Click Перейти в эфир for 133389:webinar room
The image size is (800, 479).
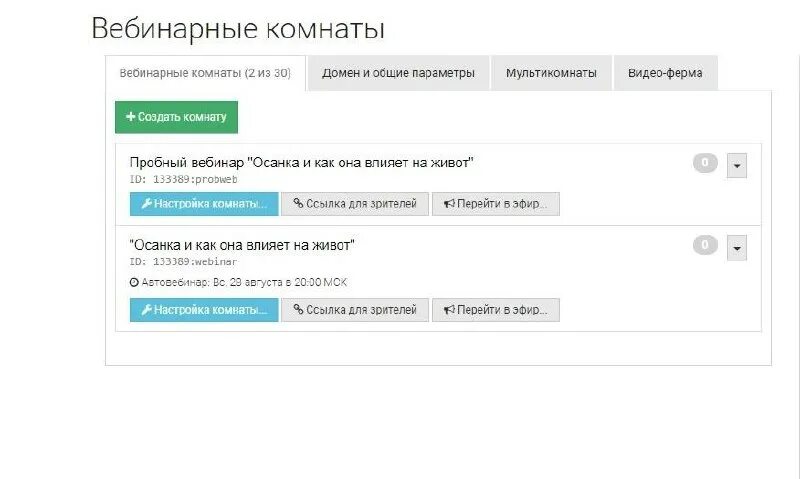coord(496,310)
